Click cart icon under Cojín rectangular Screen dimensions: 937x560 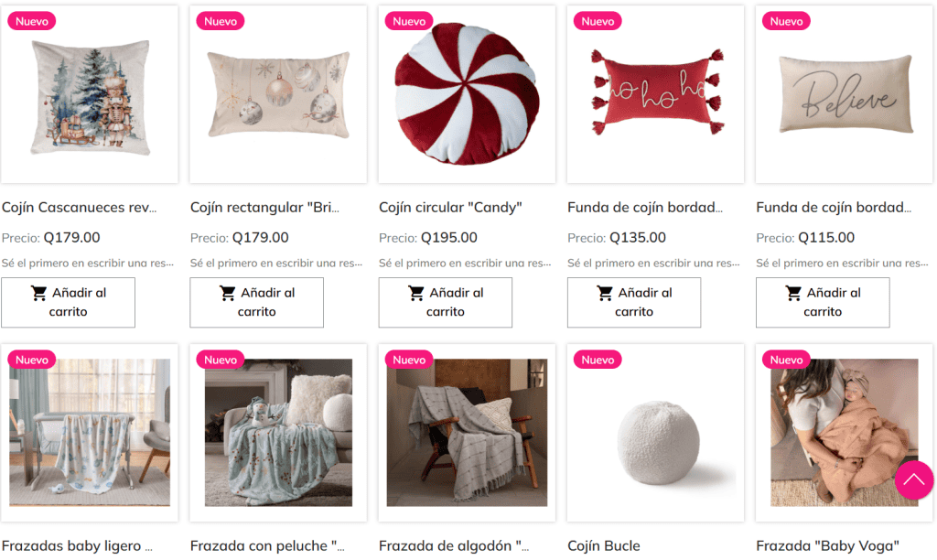228,293
